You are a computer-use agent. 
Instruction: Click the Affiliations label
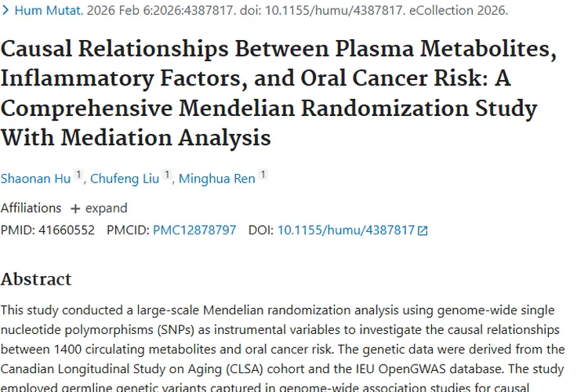point(31,208)
